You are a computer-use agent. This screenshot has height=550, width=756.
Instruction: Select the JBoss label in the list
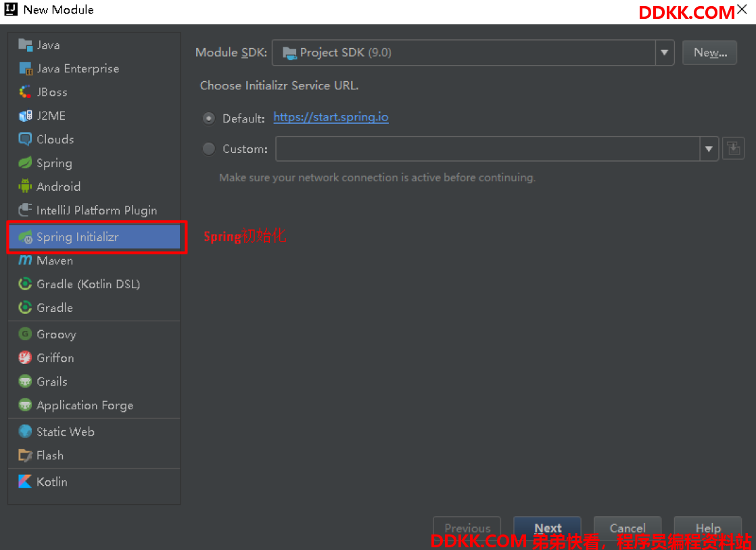pos(52,92)
